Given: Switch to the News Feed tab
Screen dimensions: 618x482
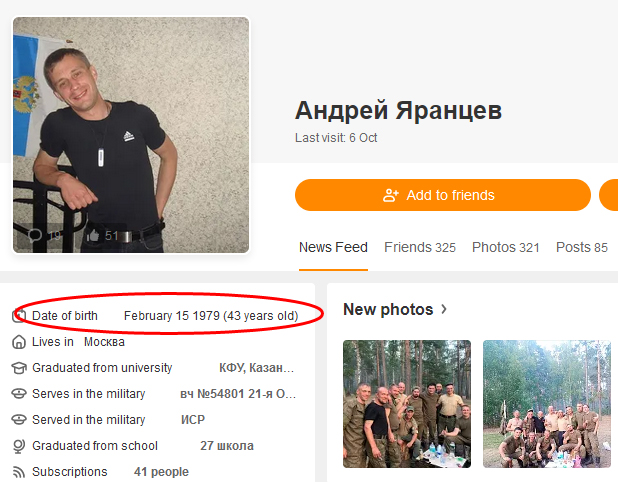Looking at the screenshot, I should (x=333, y=247).
